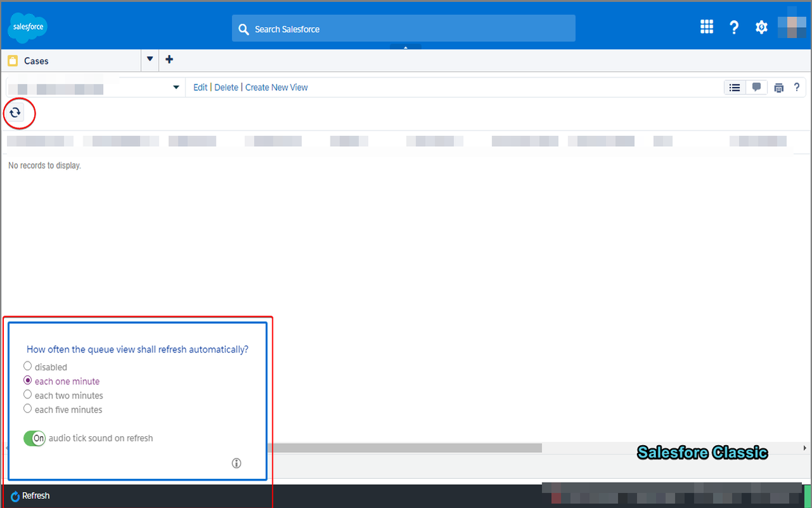Click the Salesforce cloud logo
Viewport: 812px width, 508px height.
[x=28, y=27]
